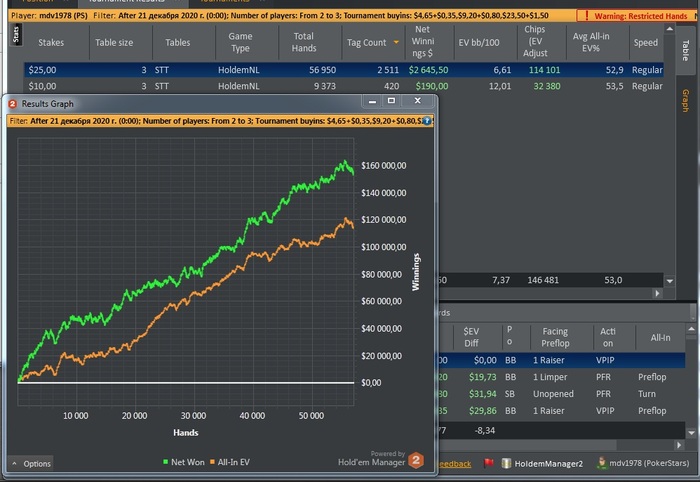Click the 32 380 chips EV cell
The width and height of the screenshot is (700, 482).
coord(546,86)
